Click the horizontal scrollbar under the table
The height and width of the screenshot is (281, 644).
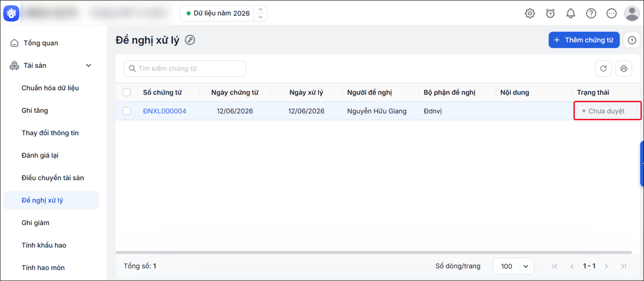tap(373, 253)
